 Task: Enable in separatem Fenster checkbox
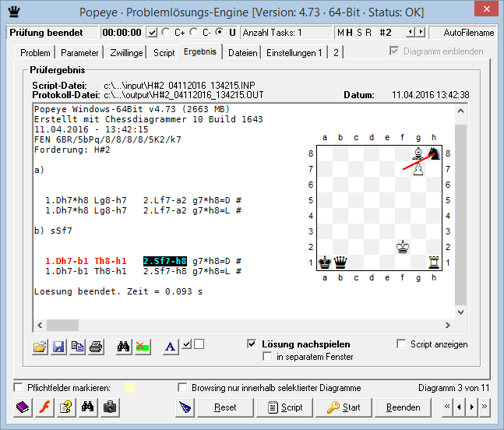[x=267, y=357]
